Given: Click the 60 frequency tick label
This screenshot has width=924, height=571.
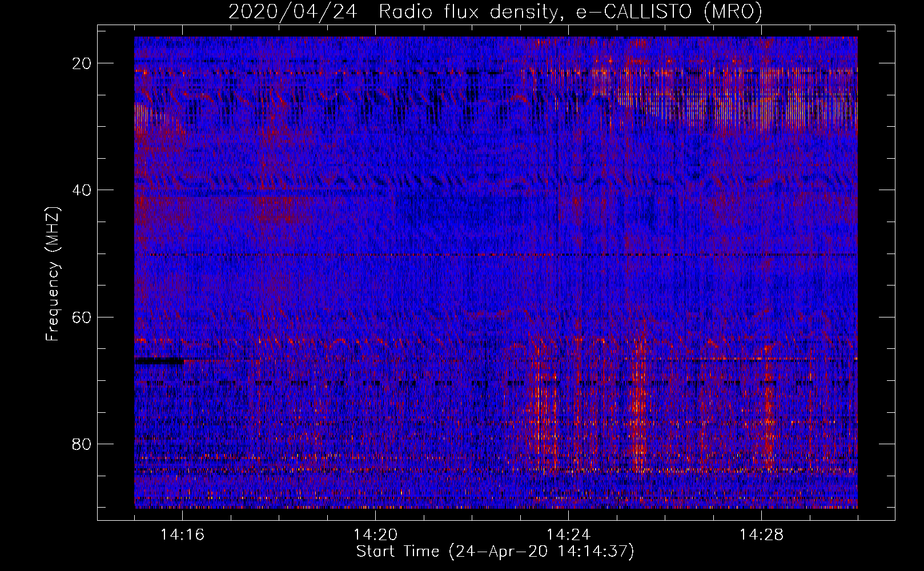Looking at the screenshot, I should [82, 317].
